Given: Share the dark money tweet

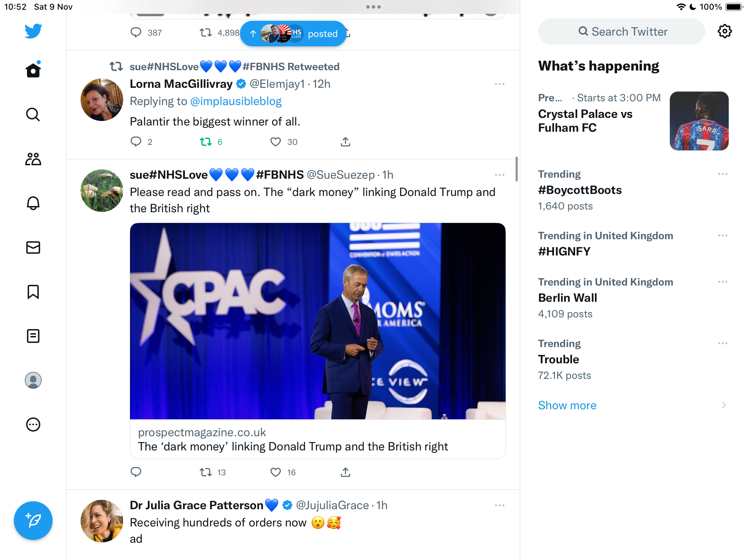Looking at the screenshot, I should pos(345,472).
